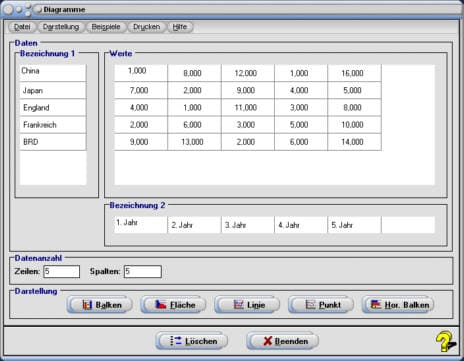Select the BRD row 9,000 cell
The image size is (464, 361).
pos(141,142)
